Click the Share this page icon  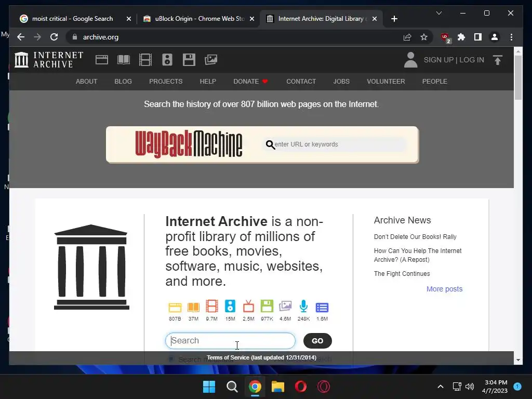click(x=407, y=37)
